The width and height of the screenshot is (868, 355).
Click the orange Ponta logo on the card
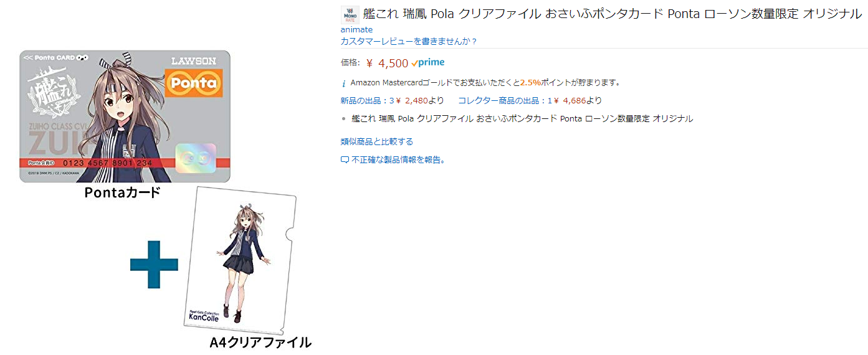[x=194, y=83]
